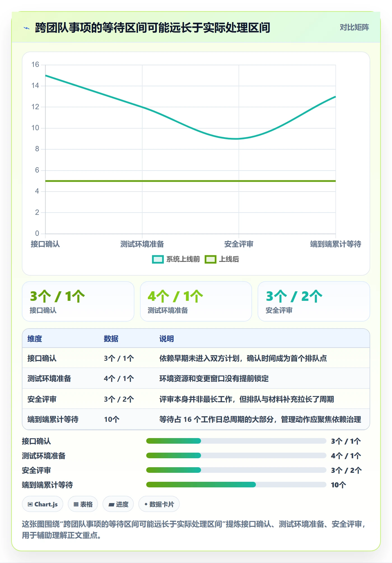The image size is (392, 563).
Task: Click the 说明 column header
Action: click(167, 339)
